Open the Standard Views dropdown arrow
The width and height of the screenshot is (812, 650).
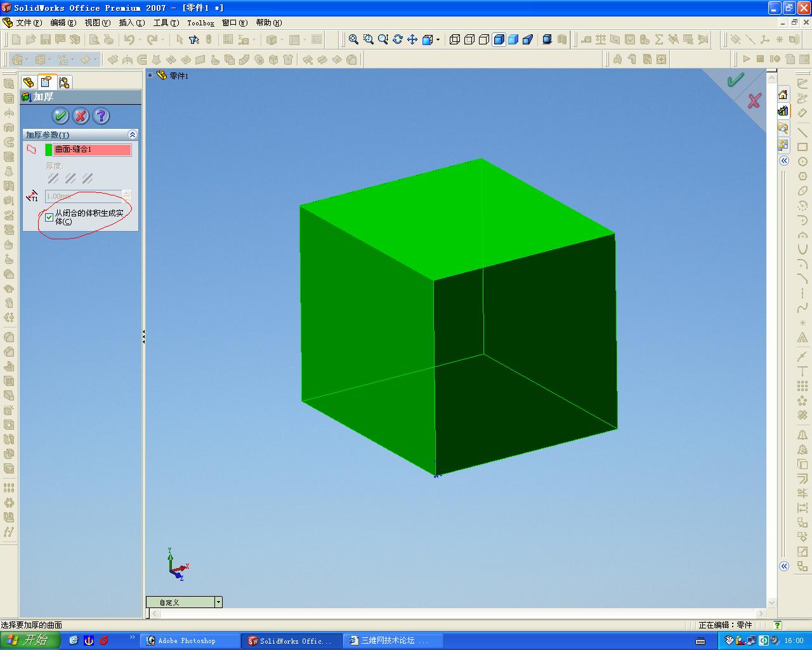(x=438, y=39)
